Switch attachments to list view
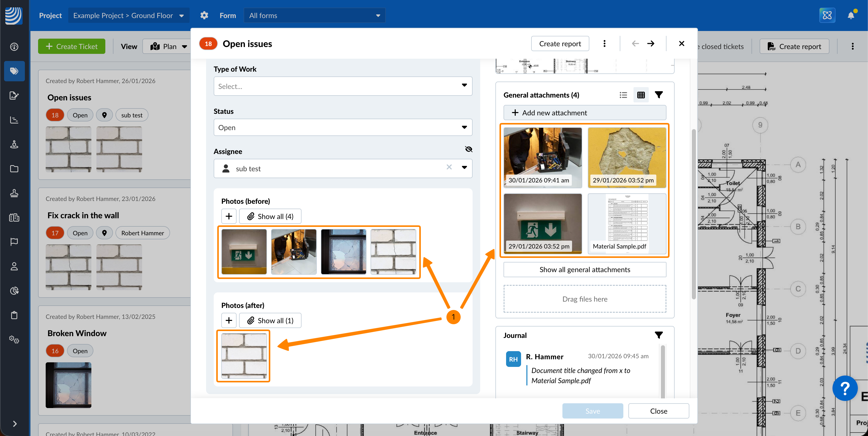 (x=623, y=95)
